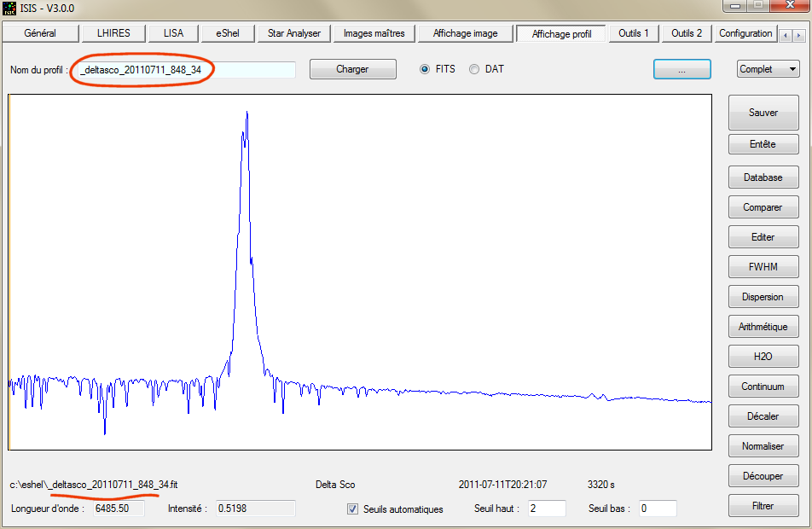Screen dimensions: 812x529
Task: Click the ... browse button
Action: pos(681,68)
